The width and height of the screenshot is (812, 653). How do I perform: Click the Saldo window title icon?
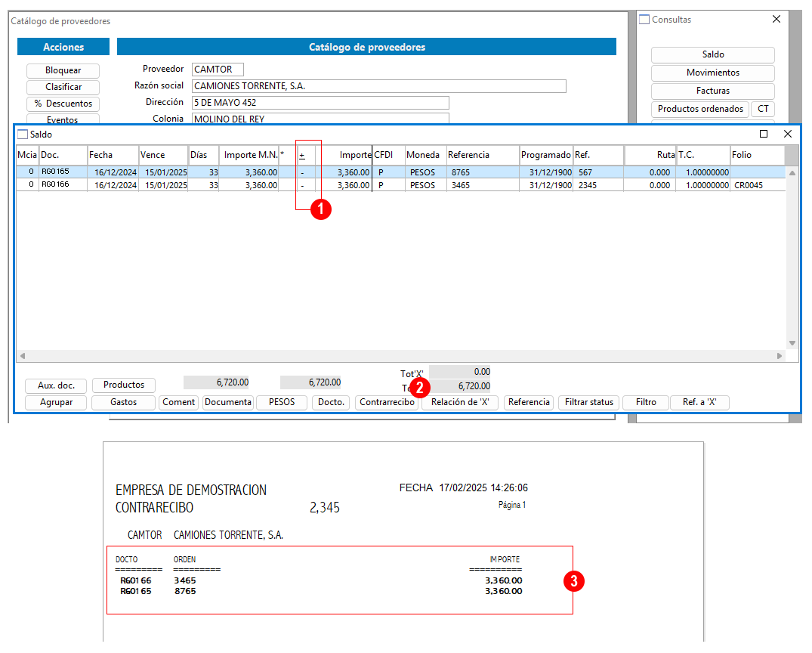coord(22,135)
